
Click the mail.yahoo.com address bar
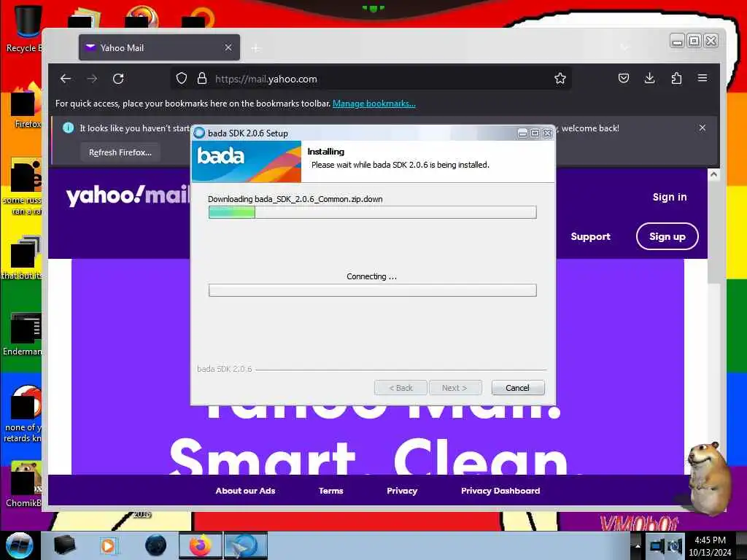tap(371, 79)
